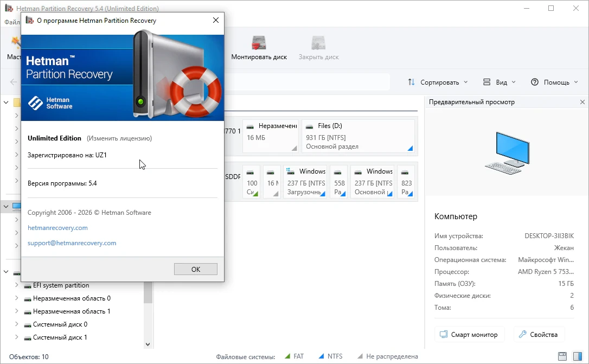Close the Предварительный просмотр panel
The image size is (589, 364).
click(x=582, y=102)
